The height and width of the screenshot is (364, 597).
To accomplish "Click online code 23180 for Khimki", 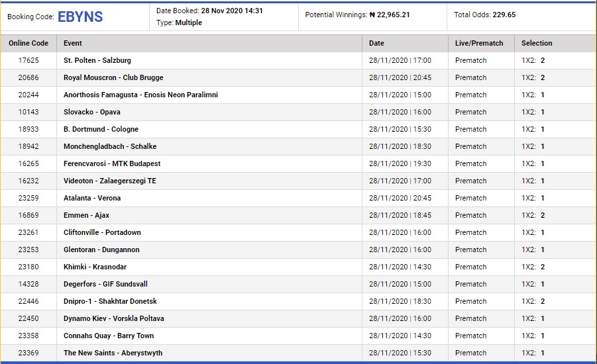I will (28, 267).
